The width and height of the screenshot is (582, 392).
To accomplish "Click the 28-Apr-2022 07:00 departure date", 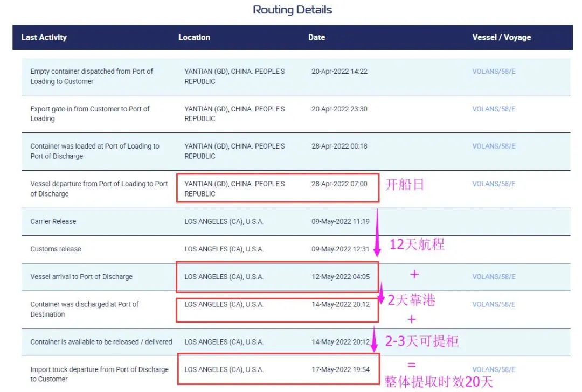I will pos(339,184).
